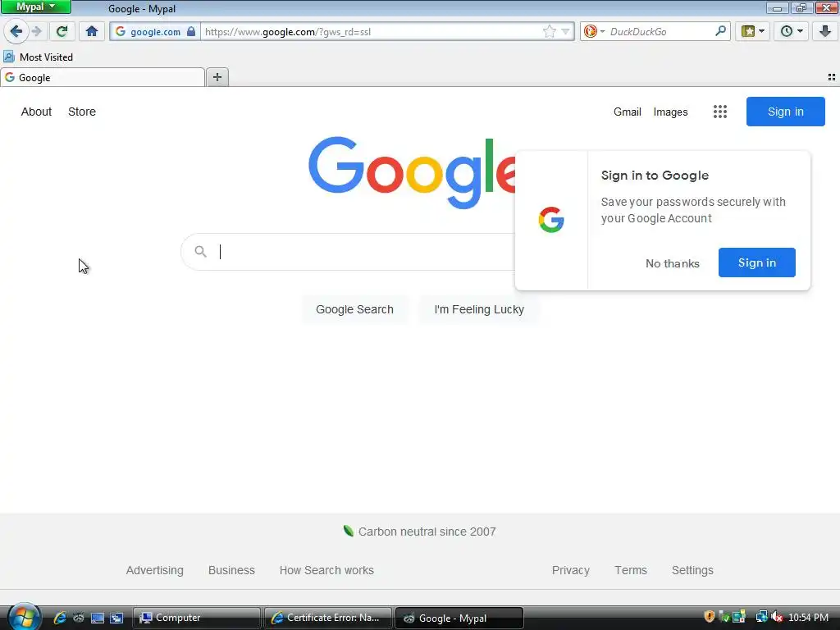
Task: Open the green Mypal application menu
Action: click(x=36, y=7)
